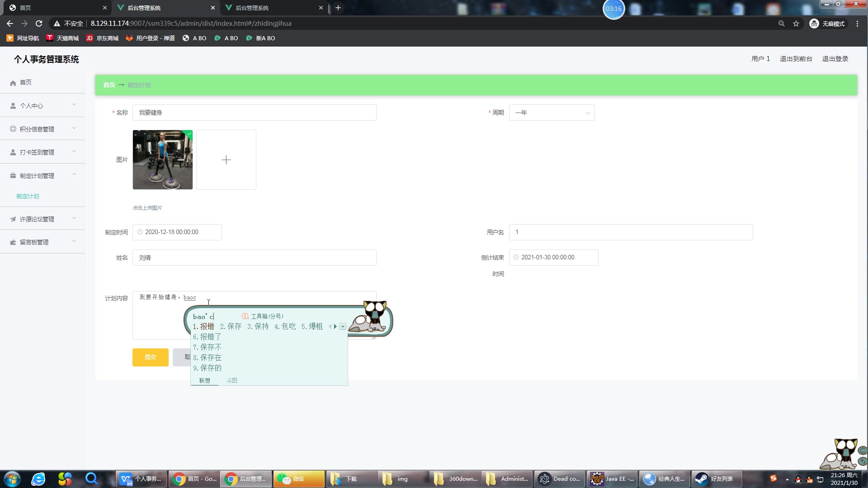Image resolution: width=868 pixels, height=488 pixels.
Task: Click the 积分信息管理 circle icon
Action: click(12, 128)
